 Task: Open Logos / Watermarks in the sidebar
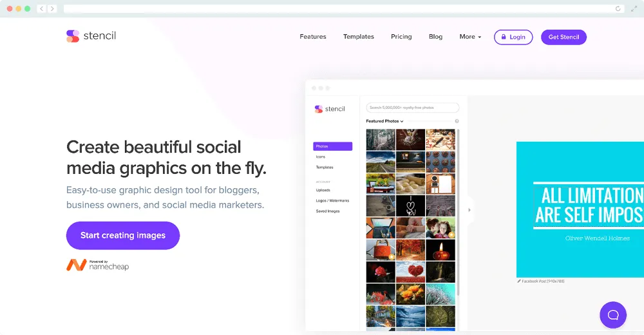tap(332, 200)
